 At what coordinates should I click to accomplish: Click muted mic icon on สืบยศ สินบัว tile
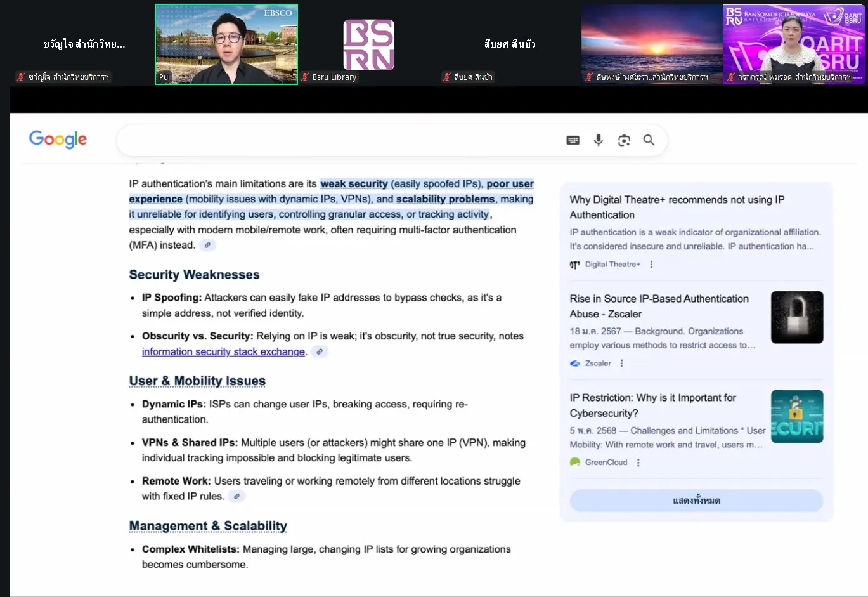click(447, 77)
